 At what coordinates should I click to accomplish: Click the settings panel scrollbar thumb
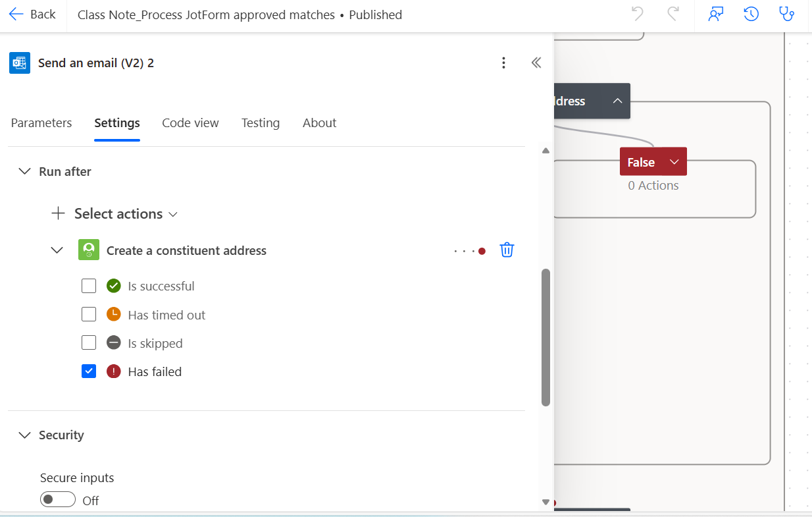click(x=546, y=337)
